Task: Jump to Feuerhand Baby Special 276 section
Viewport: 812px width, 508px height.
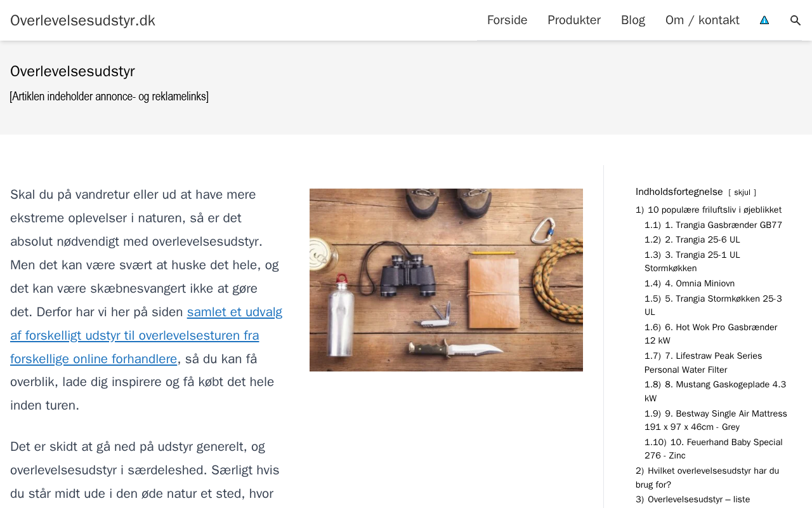Action: (723, 443)
